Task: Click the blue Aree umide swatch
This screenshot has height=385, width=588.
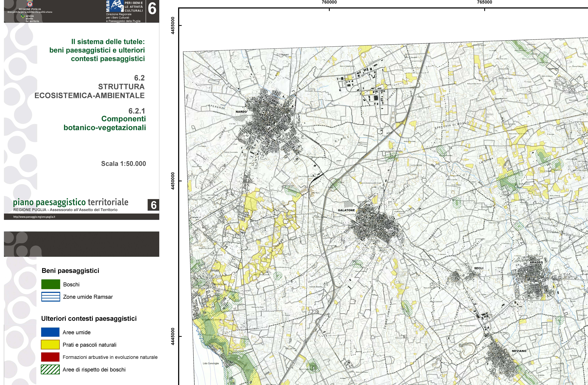Action: [x=50, y=332]
